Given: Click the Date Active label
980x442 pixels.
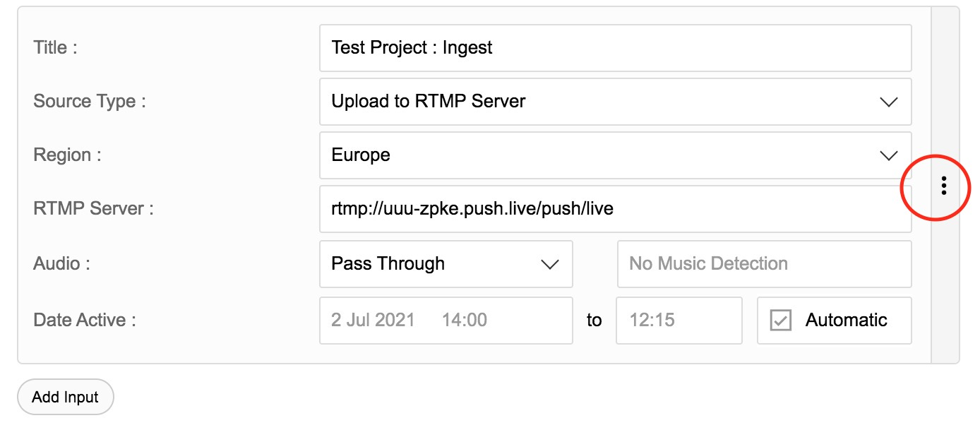Looking at the screenshot, I should pos(85,320).
